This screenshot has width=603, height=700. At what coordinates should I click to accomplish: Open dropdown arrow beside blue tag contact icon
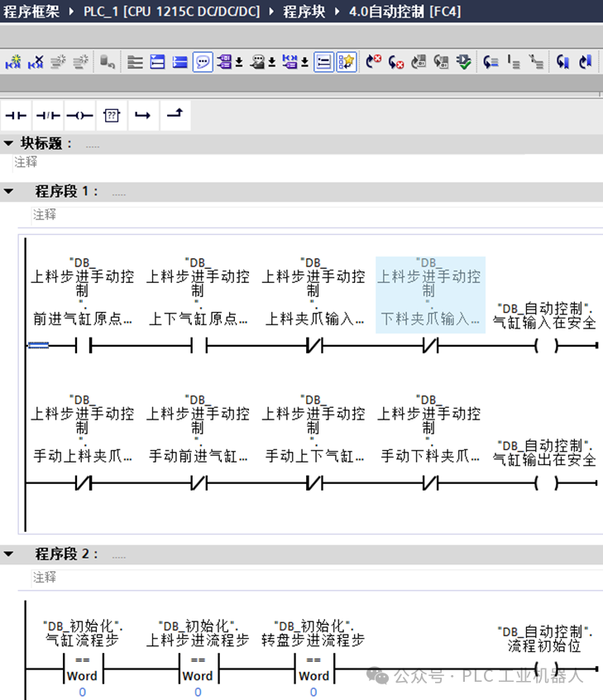click(x=304, y=61)
